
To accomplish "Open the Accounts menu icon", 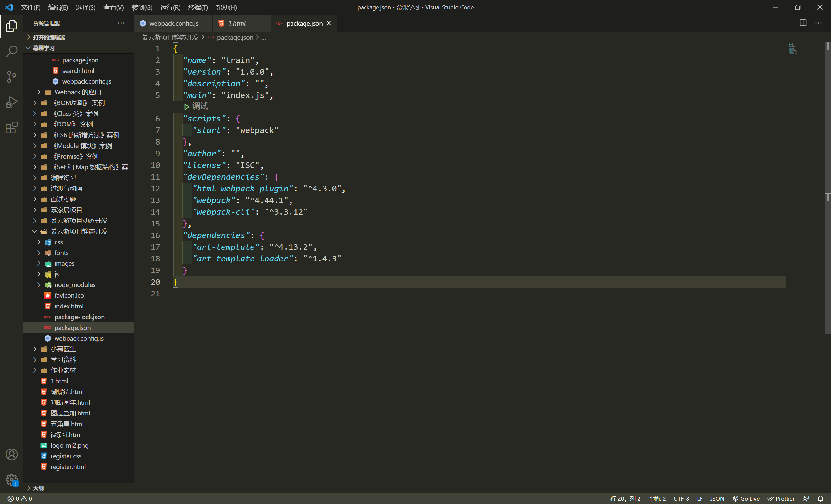I will pos(11,454).
